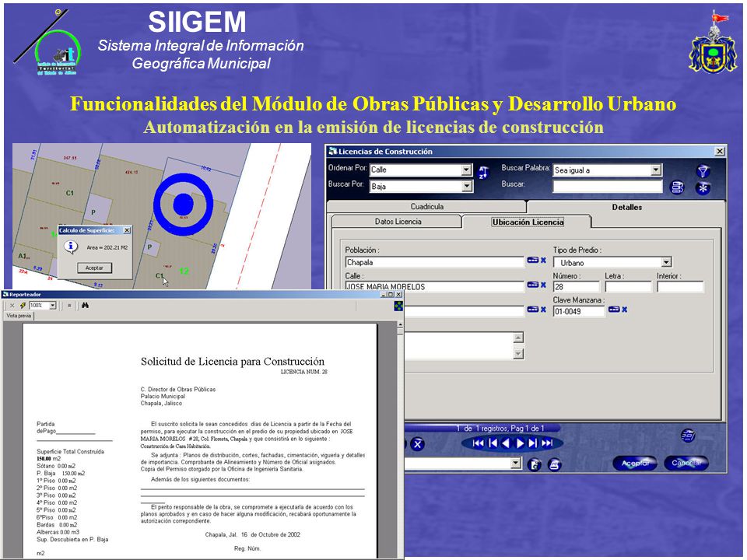Click the database search icon beside Buscar
The width and height of the screenshot is (747, 560).
pyautogui.click(x=678, y=187)
